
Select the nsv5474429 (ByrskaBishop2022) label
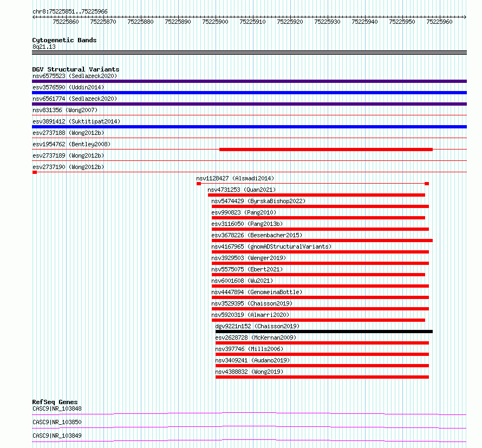tap(258, 201)
